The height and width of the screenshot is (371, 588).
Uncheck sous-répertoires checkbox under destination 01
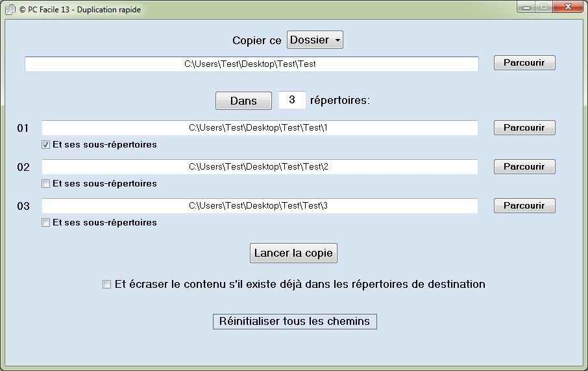pos(45,145)
